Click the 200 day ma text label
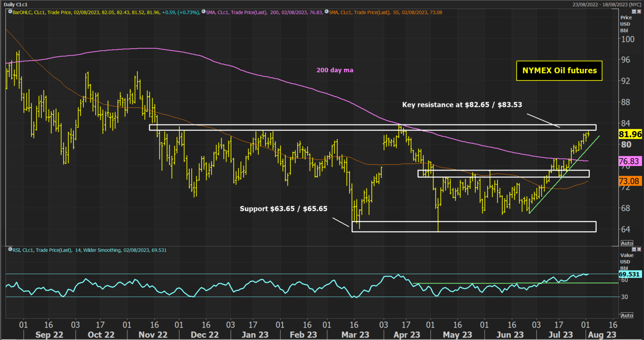Screen dimensions: 644x340 [x=335, y=70]
